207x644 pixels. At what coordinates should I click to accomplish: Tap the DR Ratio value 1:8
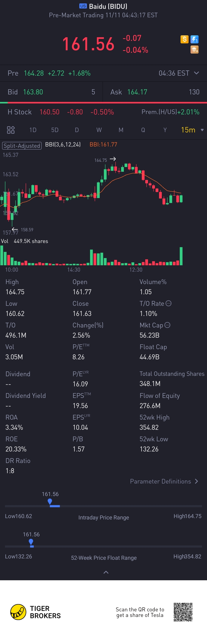tap(10, 471)
